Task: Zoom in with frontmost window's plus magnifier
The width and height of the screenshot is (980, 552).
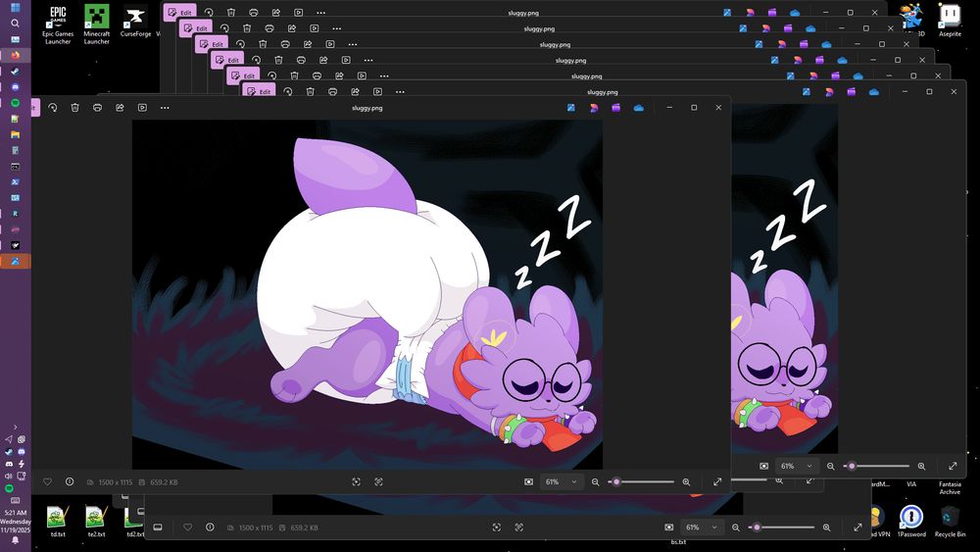Action: point(686,482)
